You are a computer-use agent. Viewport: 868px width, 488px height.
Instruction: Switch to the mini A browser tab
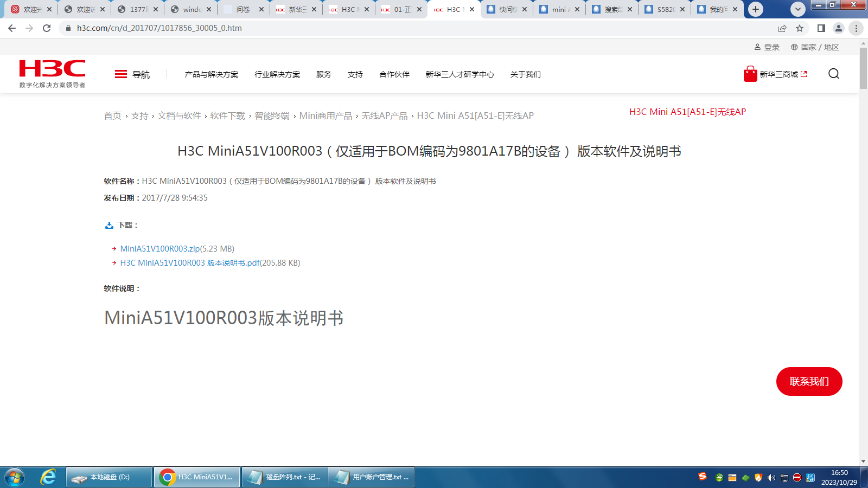(559, 9)
